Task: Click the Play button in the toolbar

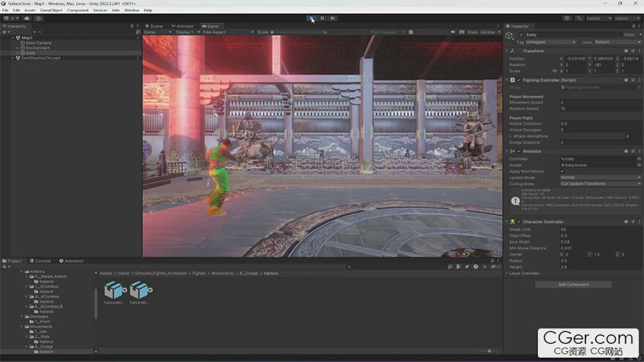Action: [x=311, y=18]
